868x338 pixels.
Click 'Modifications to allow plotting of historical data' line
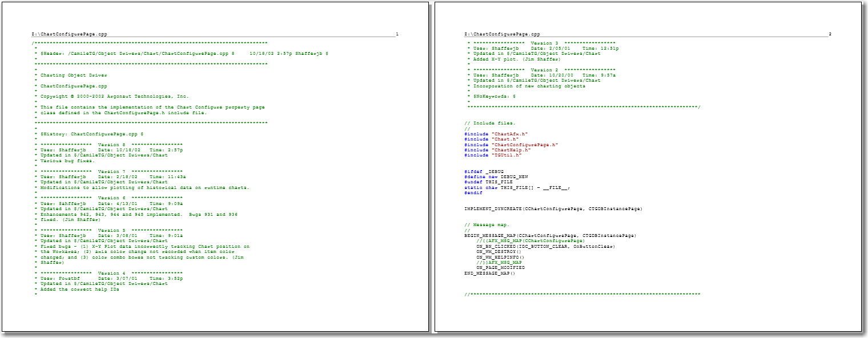142,187
